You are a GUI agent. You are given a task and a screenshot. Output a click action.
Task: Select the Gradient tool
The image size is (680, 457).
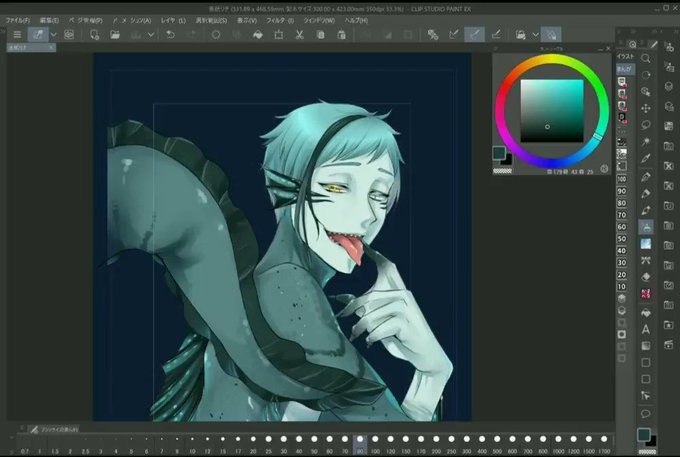tap(645, 346)
